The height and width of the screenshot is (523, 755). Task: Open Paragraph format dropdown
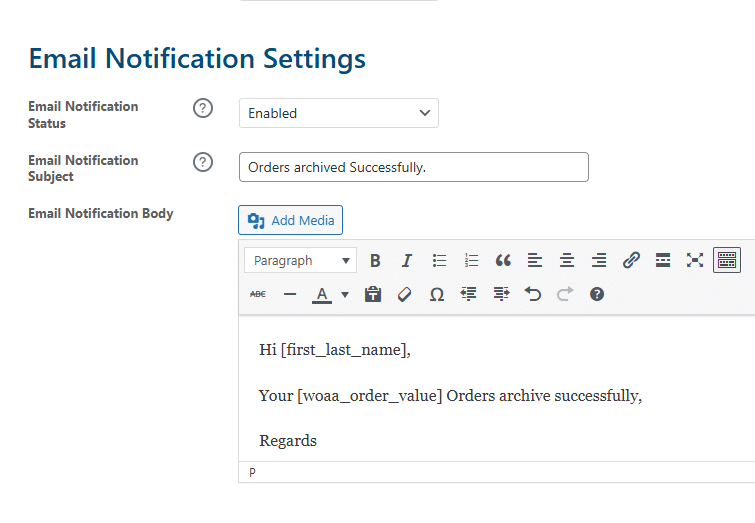(x=300, y=261)
